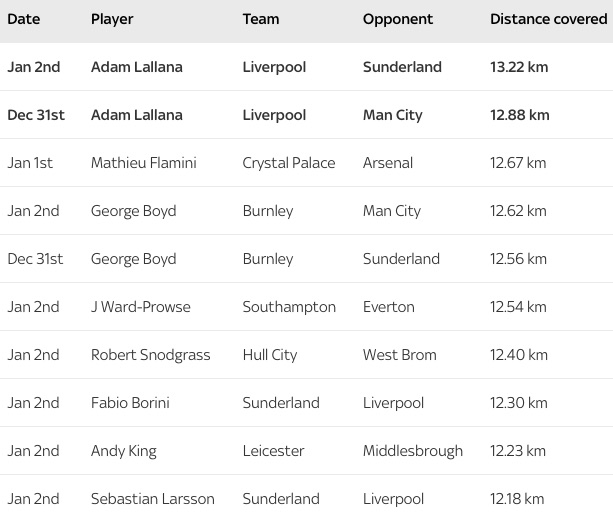Click the Distance covered column header
This screenshot has height=514, width=613.
[548, 19]
